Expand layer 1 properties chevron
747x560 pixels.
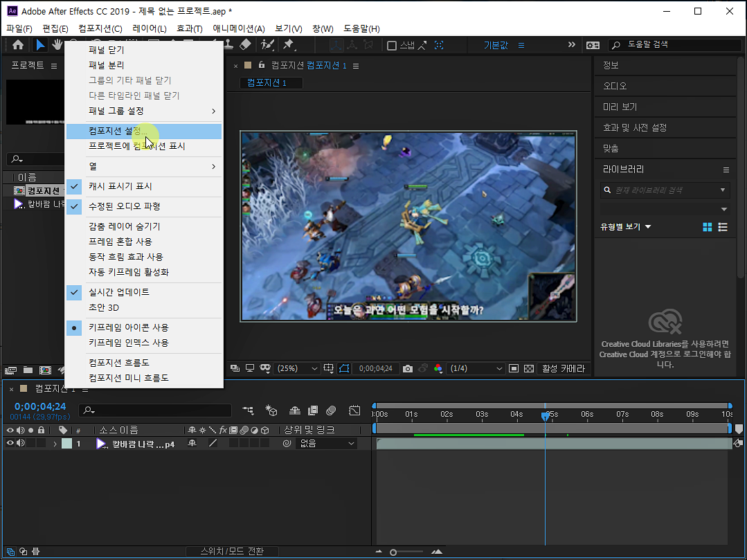click(x=55, y=444)
